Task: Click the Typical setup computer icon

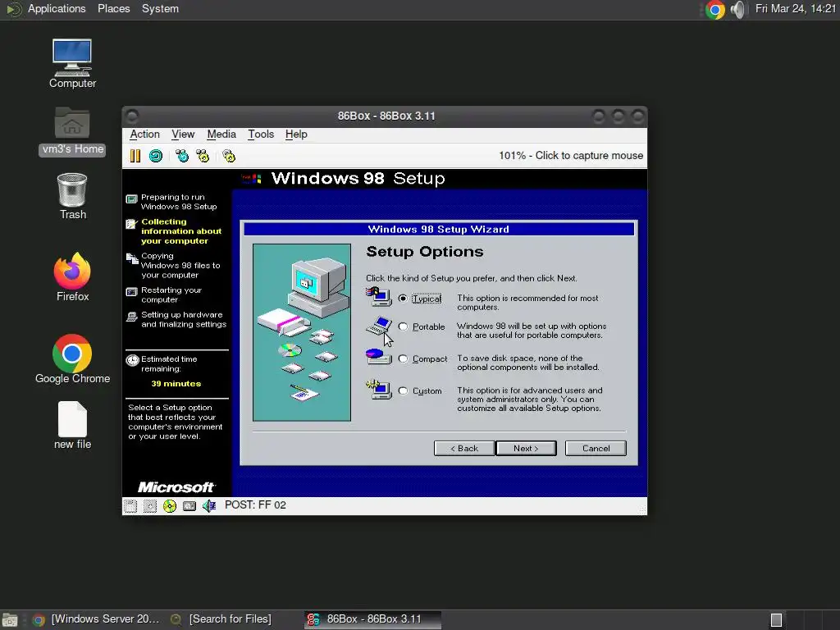Action: [x=379, y=297]
